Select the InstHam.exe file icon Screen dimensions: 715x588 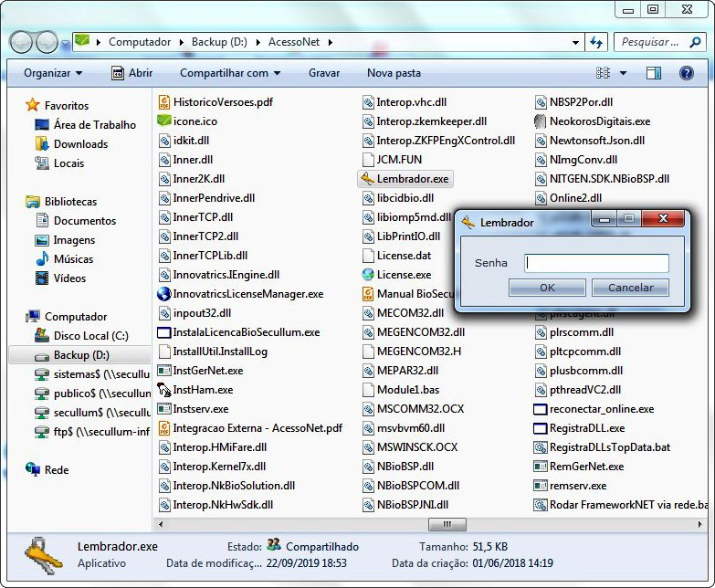(164, 390)
